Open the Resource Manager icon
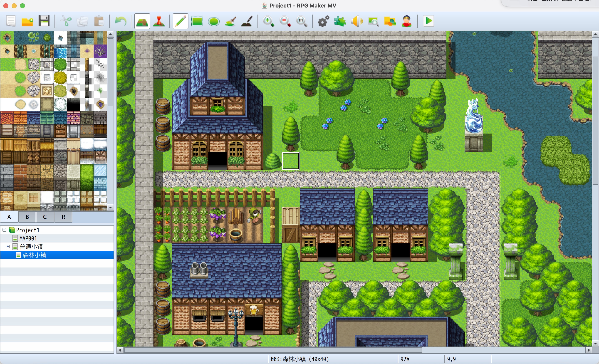Screen dimensions: 599x364 tap(390, 21)
